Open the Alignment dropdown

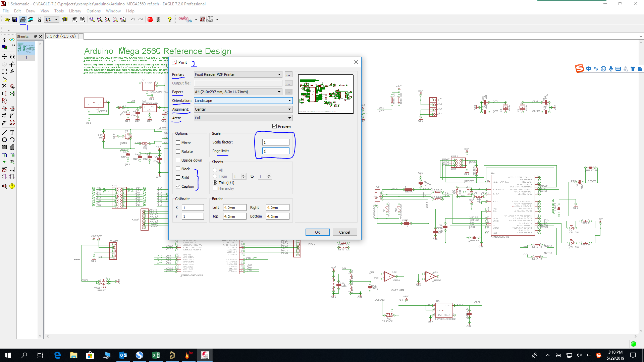coord(243,109)
